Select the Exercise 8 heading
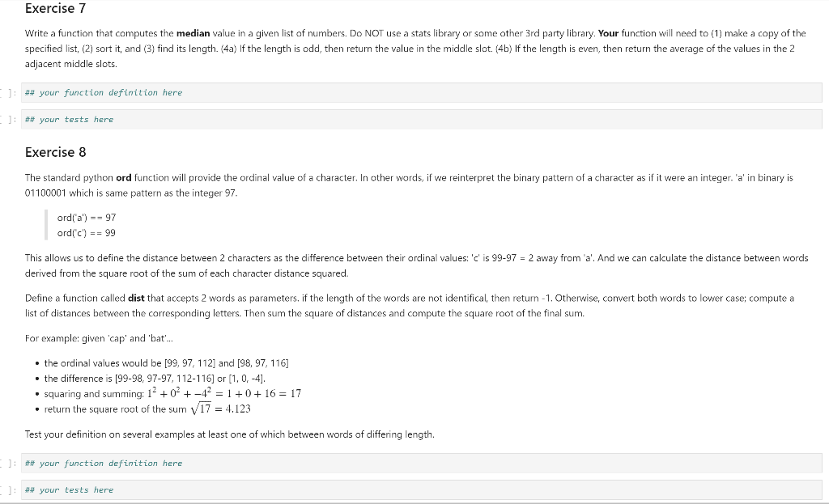 [x=56, y=152]
